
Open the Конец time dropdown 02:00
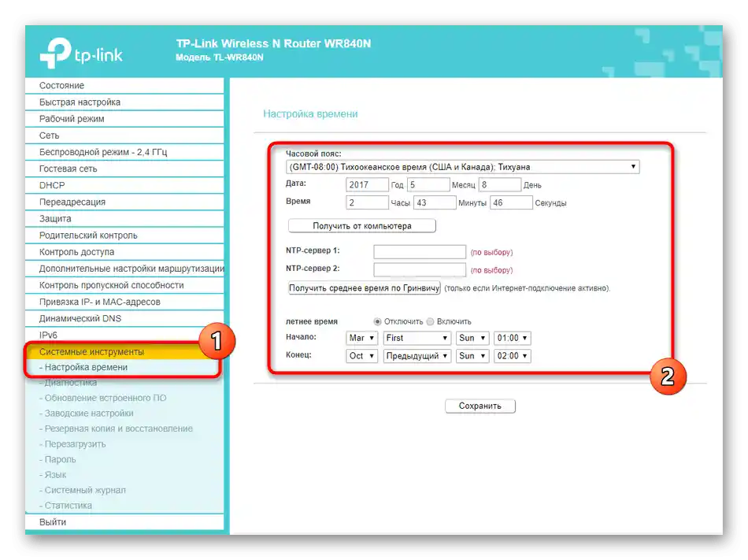(x=513, y=356)
